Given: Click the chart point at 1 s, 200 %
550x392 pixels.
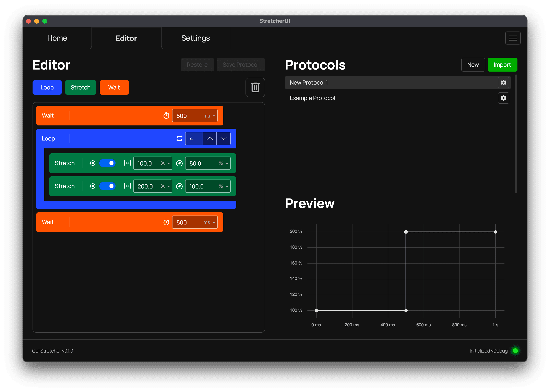Looking at the screenshot, I should (x=495, y=232).
